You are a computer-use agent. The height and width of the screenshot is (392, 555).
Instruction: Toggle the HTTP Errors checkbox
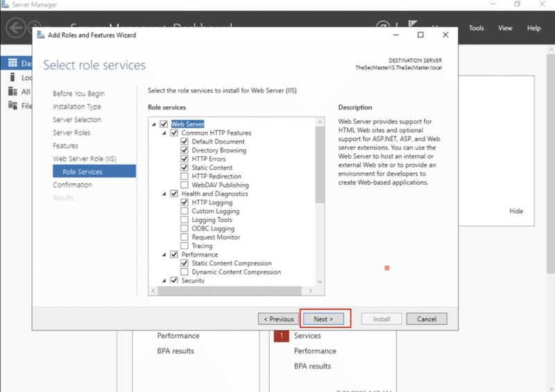pos(185,159)
